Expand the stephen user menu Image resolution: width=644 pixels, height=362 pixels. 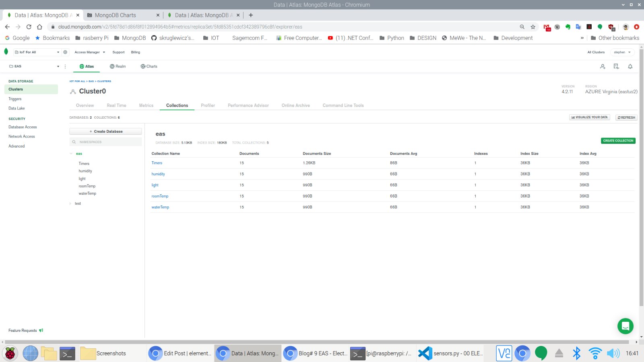point(622,52)
